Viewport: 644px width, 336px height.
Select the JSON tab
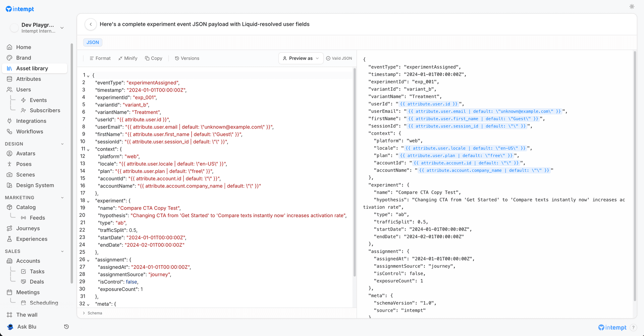coord(93,42)
